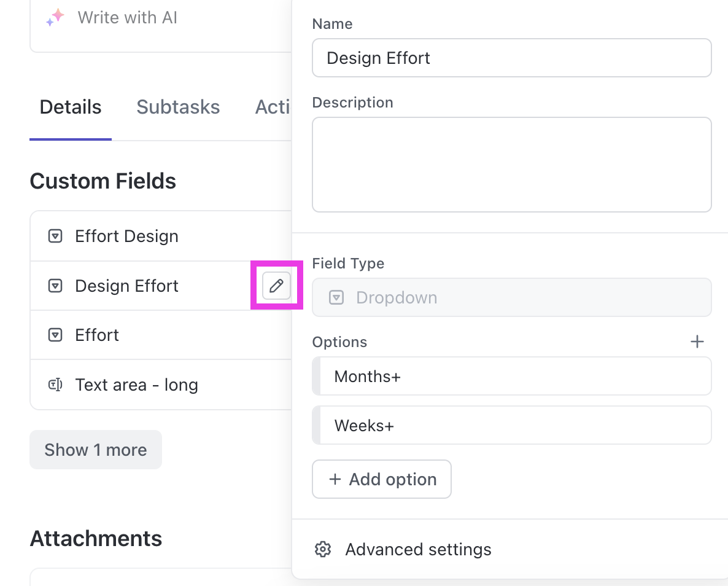
Task: Edit the Weeks+ option text field
Action: point(516,425)
